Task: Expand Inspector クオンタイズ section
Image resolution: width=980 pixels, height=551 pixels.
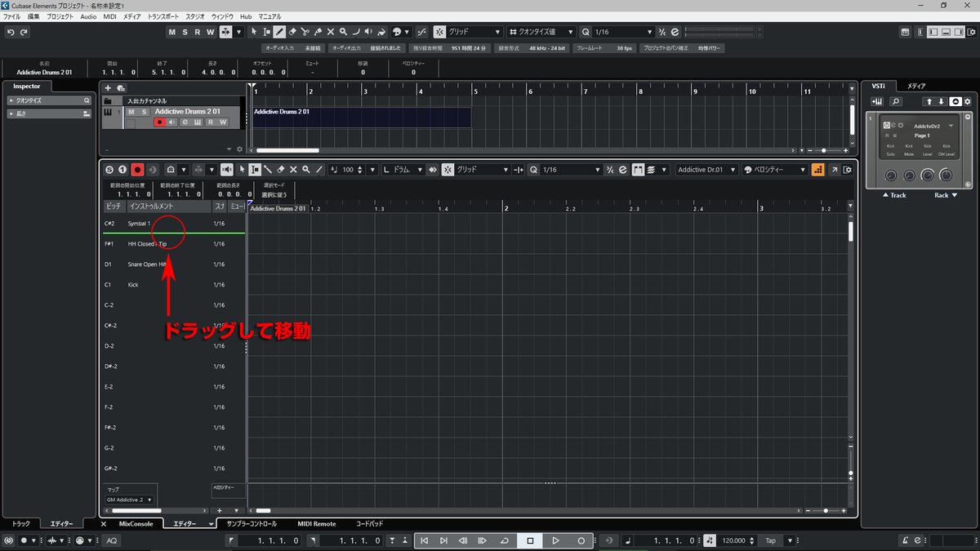Action: point(49,100)
